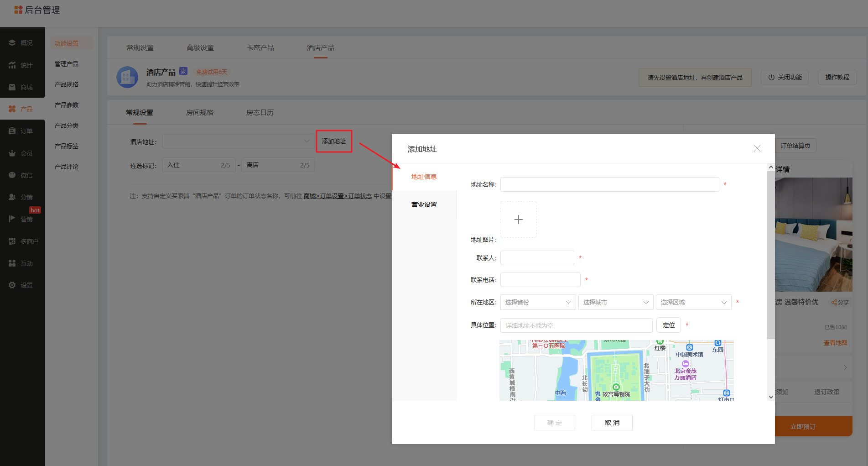This screenshot has height=466, width=868.
Task: Click the 取消 cancel button
Action: (x=612, y=423)
